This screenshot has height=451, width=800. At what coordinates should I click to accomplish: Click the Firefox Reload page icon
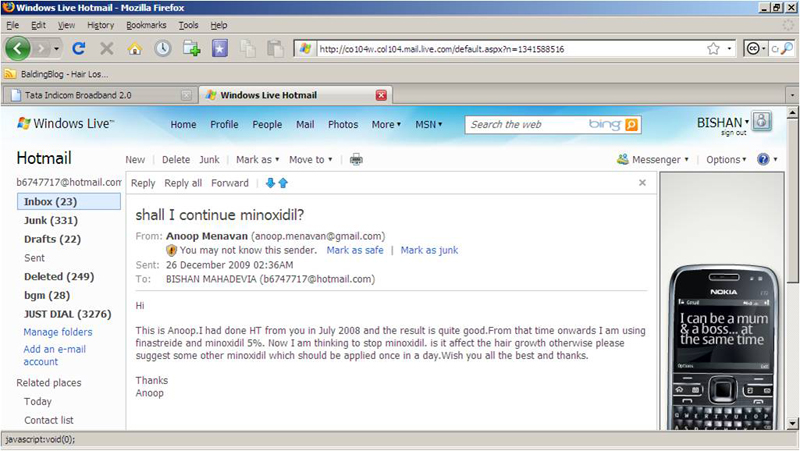[x=79, y=47]
